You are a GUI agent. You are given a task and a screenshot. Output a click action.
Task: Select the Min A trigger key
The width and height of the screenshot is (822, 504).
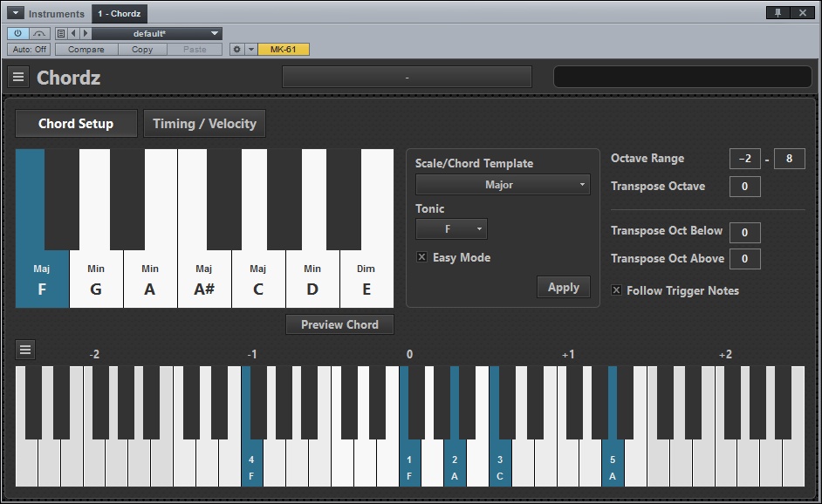tap(150, 280)
